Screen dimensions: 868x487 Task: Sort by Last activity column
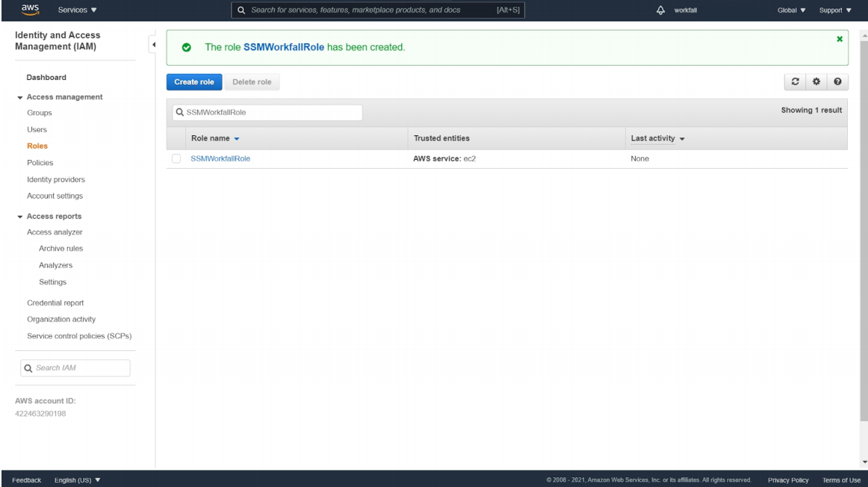pyautogui.click(x=657, y=138)
